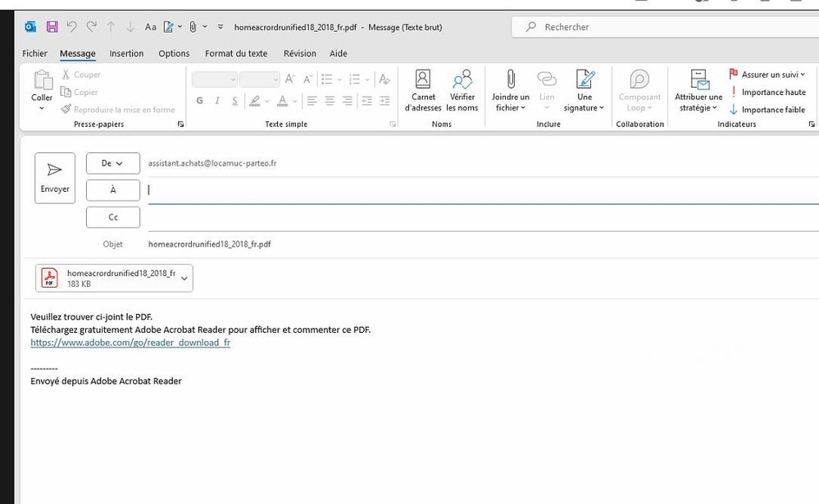
Task: Center align the text
Action: pos(330,101)
